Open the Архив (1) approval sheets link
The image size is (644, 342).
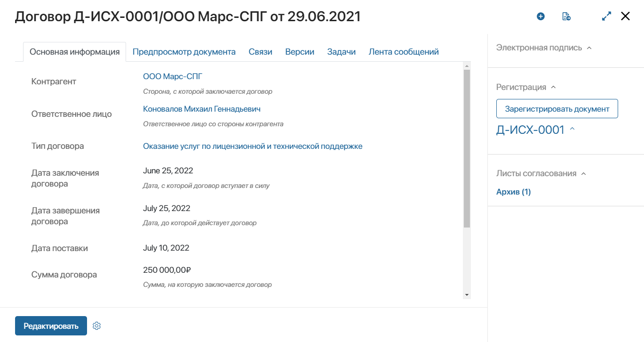513,192
